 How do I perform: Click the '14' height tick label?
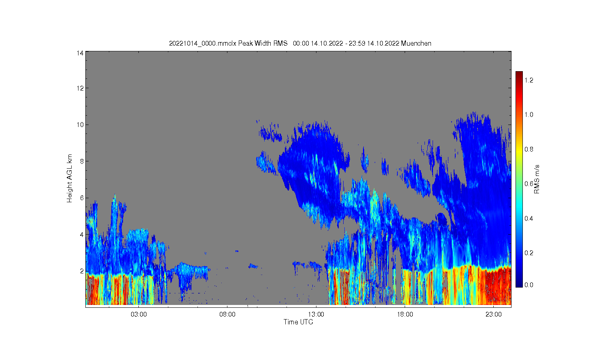point(80,53)
